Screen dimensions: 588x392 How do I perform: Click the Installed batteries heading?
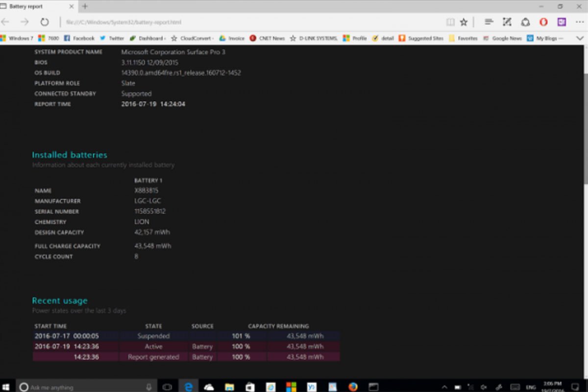pos(70,155)
